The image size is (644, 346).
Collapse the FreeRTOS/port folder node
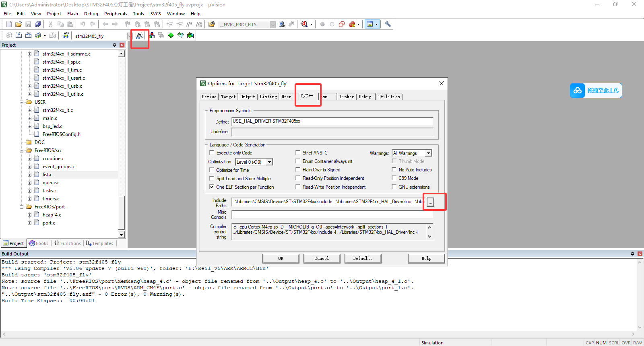[22, 207]
